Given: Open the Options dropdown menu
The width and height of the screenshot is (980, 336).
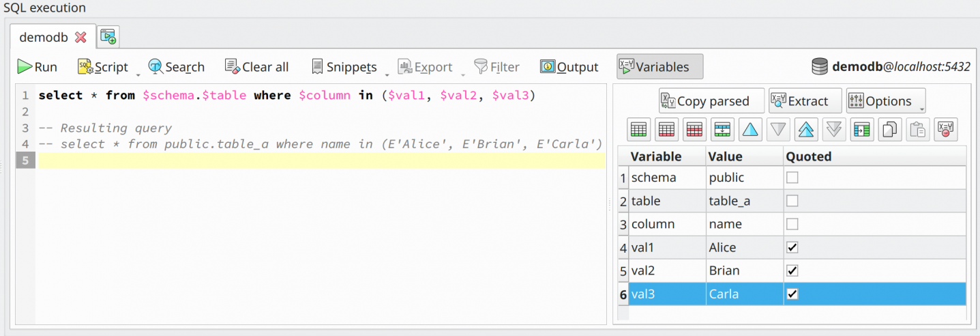Looking at the screenshot, I should [886, 101].
